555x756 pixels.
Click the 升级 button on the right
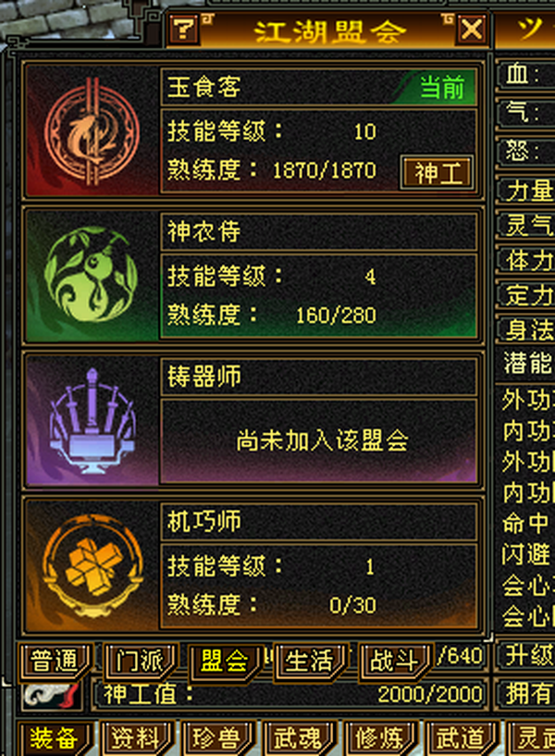526,656
